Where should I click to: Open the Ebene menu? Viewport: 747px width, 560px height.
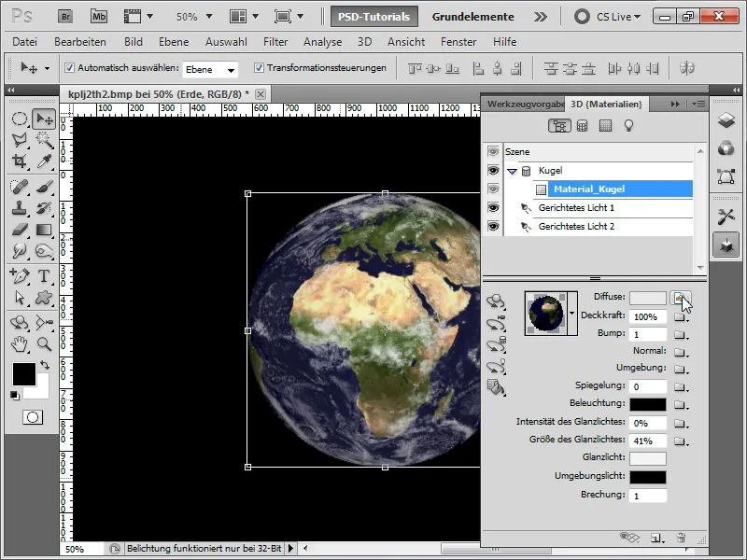pos(174,42)
